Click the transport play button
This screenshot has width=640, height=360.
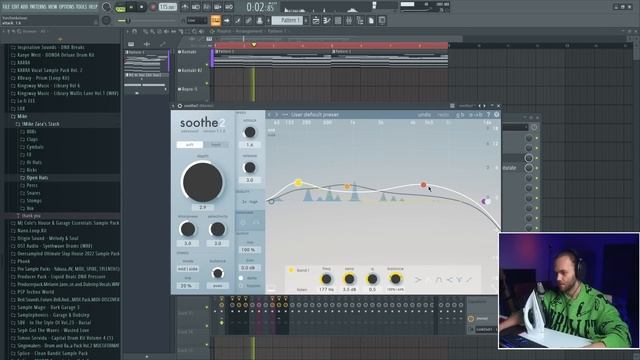pyautogui.click(x=131, y=7)
